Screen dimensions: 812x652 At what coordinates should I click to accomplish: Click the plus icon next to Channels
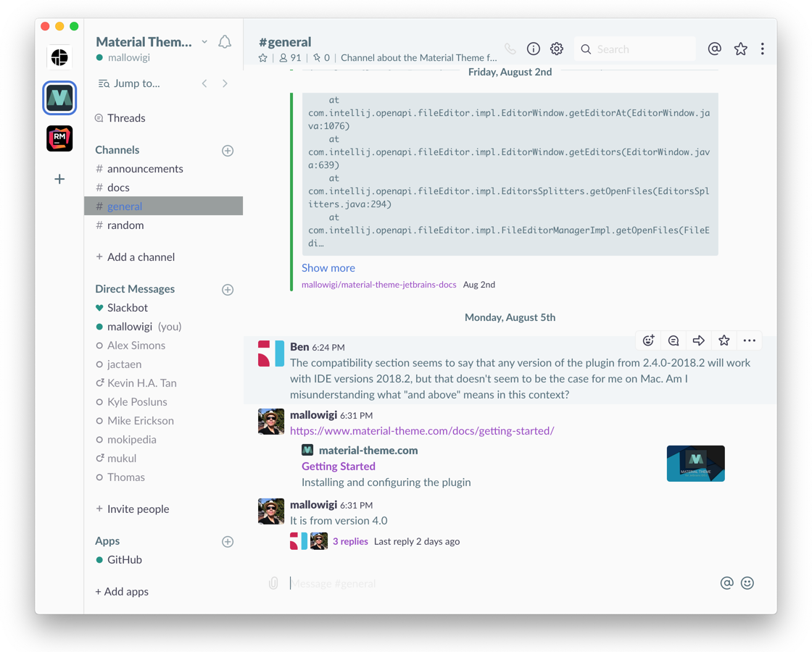[228, 151]
